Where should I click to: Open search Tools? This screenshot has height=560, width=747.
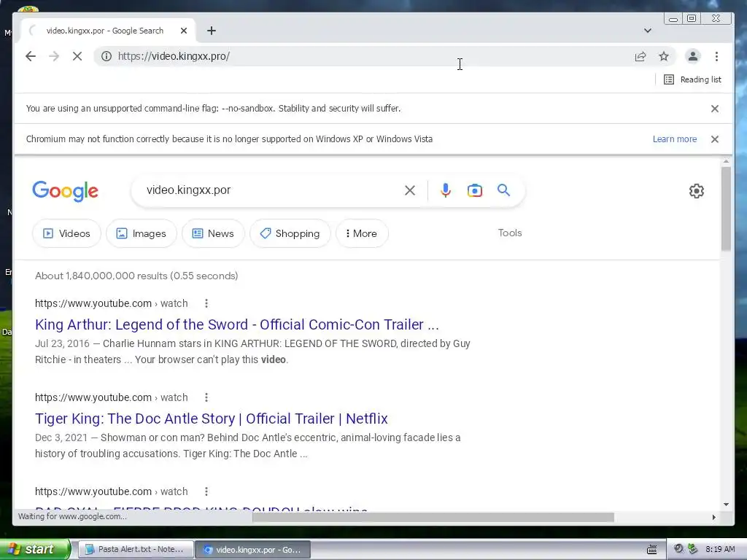pos(510,233)
